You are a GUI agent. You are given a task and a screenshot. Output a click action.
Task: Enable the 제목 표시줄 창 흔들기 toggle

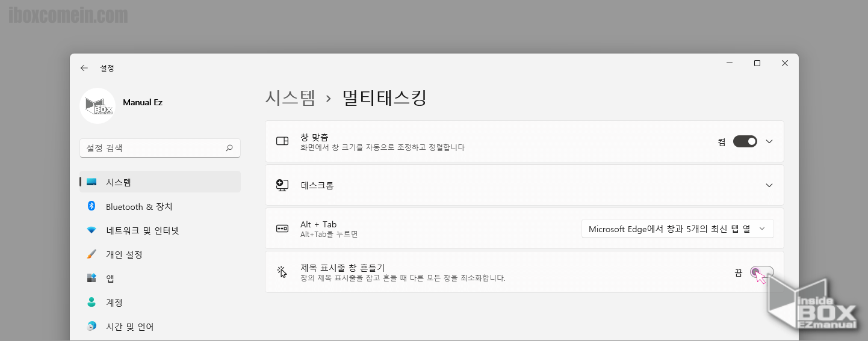tap(762, 272)
